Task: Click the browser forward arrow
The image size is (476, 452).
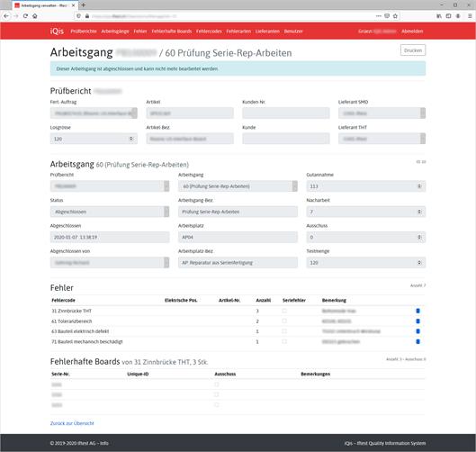Action: point(16,16)
